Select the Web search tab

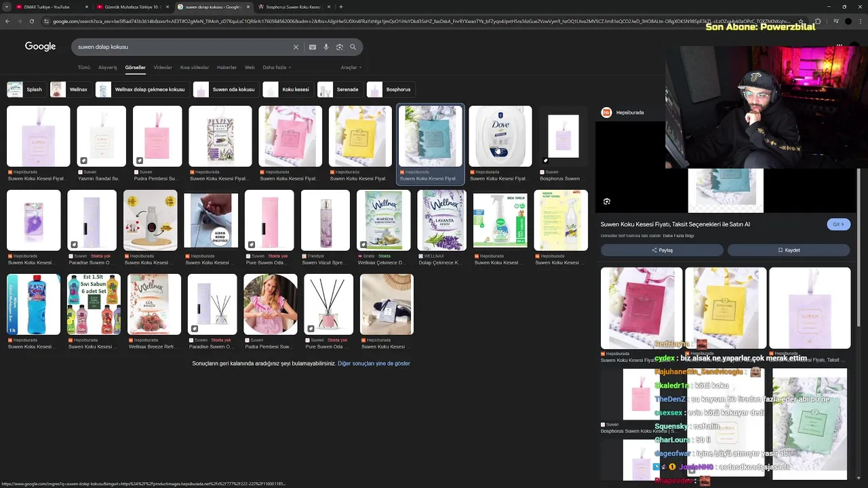(x=250, y=68)
